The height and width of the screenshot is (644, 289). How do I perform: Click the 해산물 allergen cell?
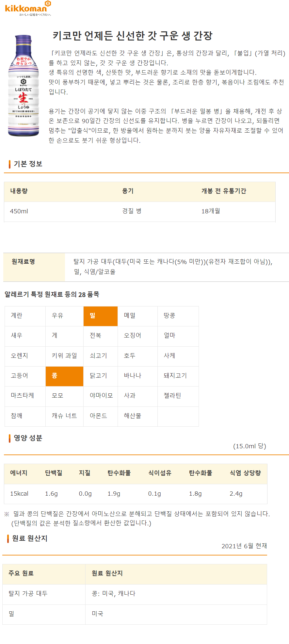pos(137,416)
